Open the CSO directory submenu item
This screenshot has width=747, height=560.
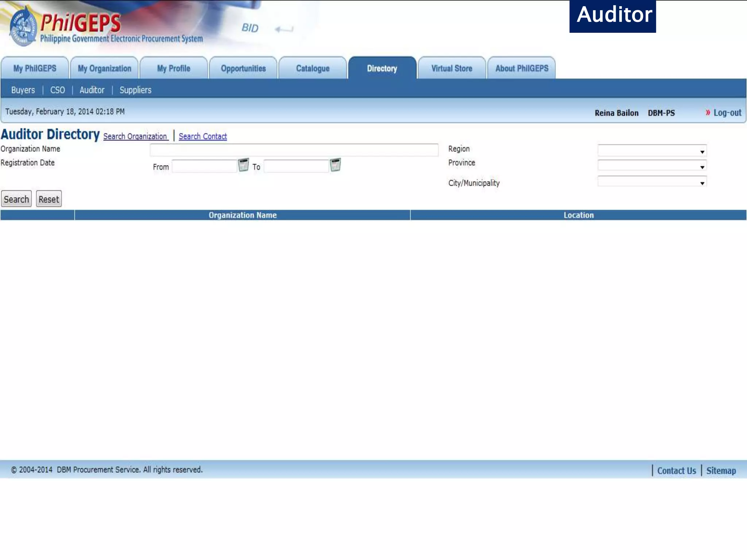58,90
